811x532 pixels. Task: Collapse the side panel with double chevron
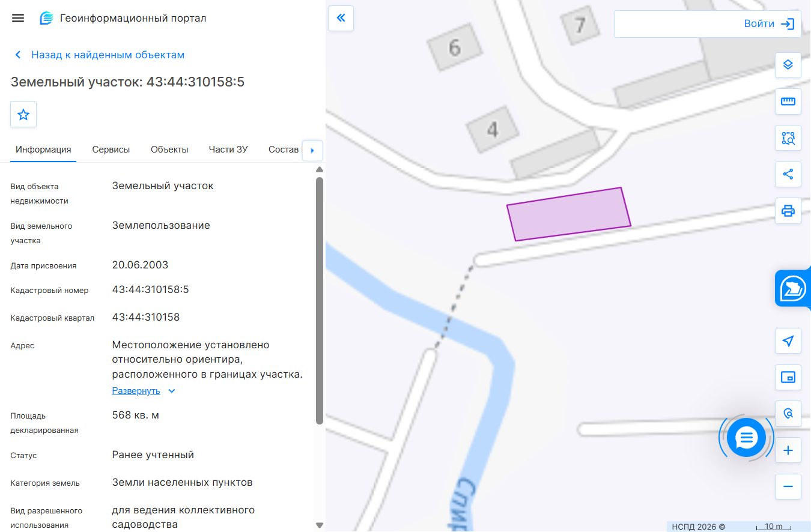click(x=341, y=18)
